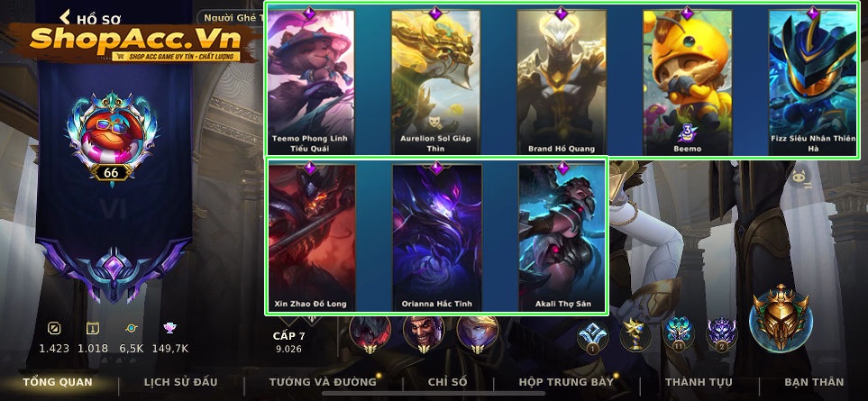Tap the 149,7K trophy stat icon
The height and width of the screenshot is (401, 868).
pyautogui.click(x=169, y=329)
